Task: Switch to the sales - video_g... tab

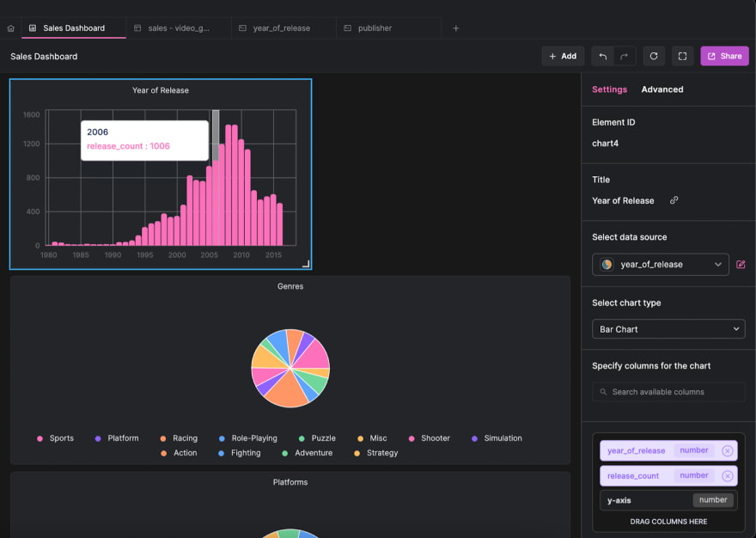Action: [x=179, y=28]
